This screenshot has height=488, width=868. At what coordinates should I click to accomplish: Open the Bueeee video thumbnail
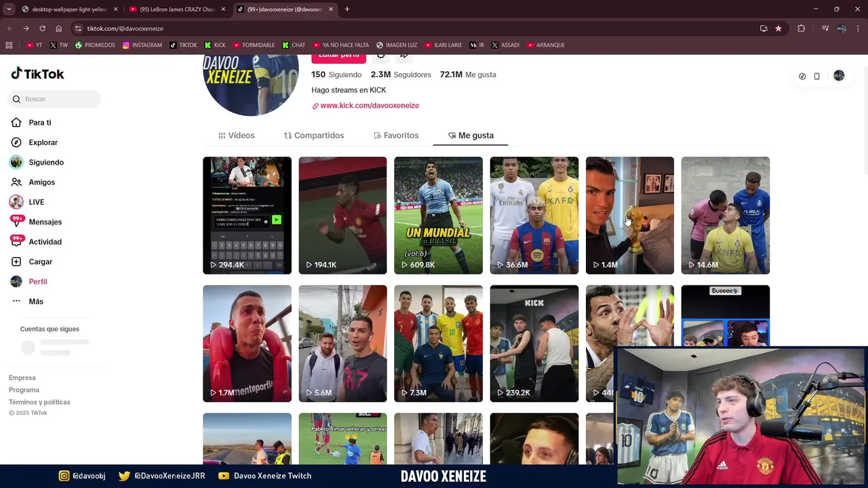point(726,315)
